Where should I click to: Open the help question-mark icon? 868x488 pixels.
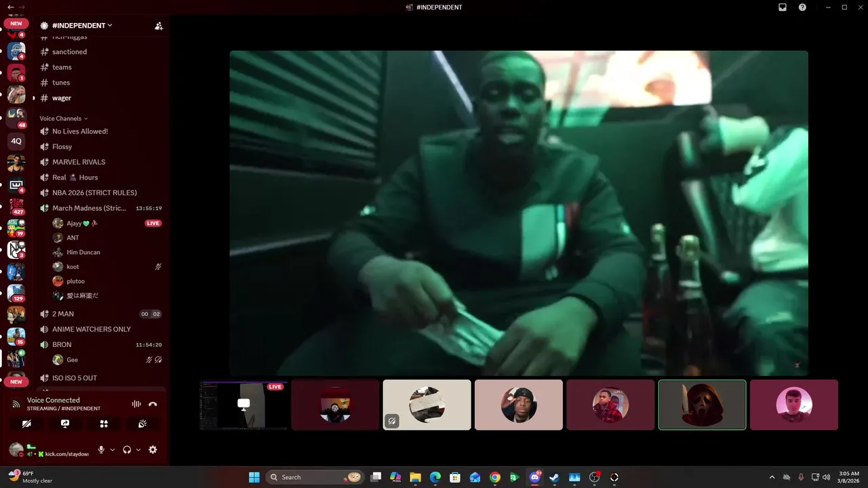pyautogui.click(x=802, y=7)
